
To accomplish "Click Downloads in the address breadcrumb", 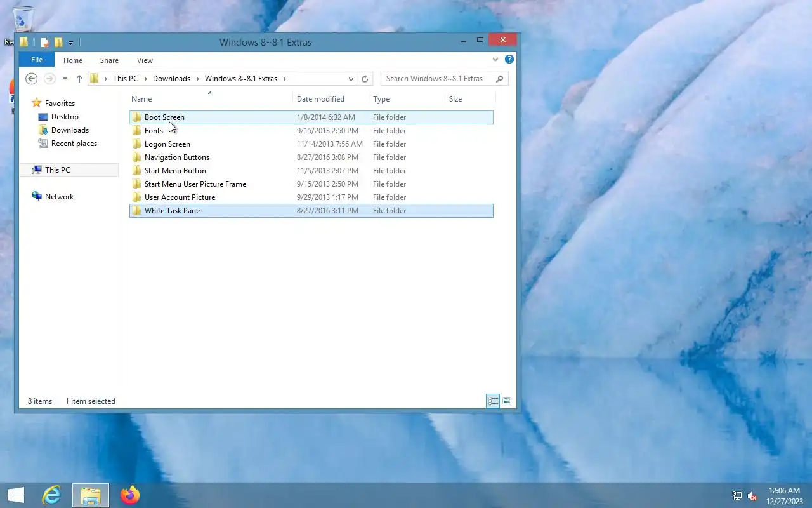I will pyautogui.click(x=171, y=79).
